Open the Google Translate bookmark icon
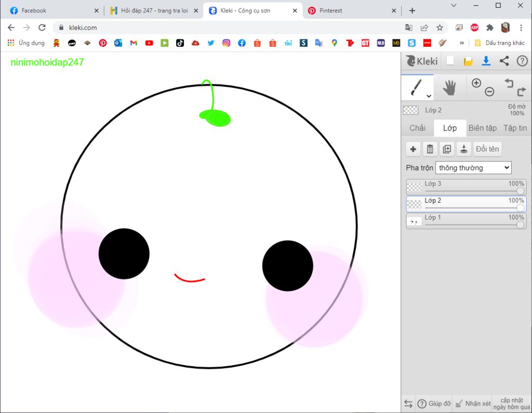The height and width of the screenshot is (413, 532). click(x=319, y=43)
